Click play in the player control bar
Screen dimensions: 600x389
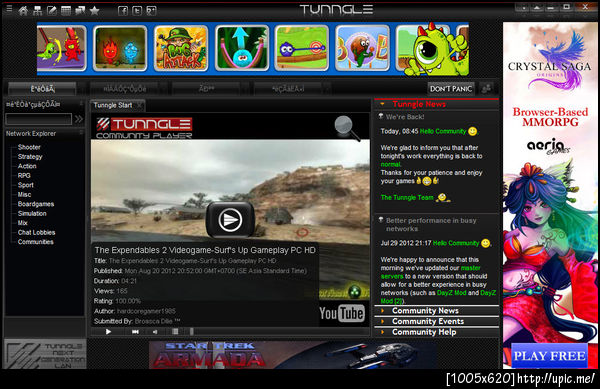[108, 332]
